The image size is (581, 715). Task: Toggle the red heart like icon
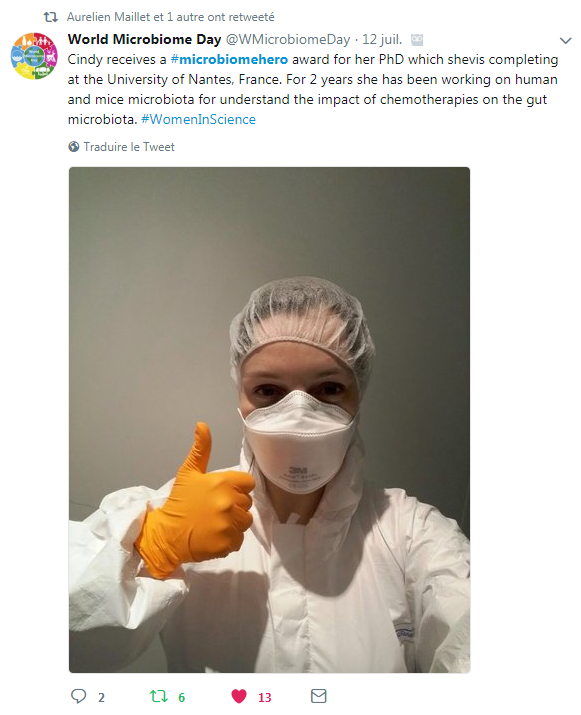pyautogui.click(x=239, y=696)
